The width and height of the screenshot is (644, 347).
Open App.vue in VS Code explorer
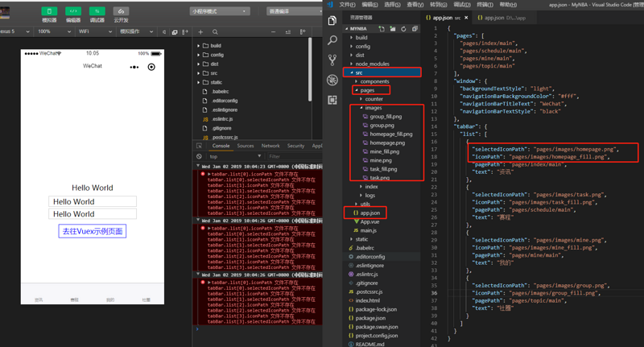point(369,221)
